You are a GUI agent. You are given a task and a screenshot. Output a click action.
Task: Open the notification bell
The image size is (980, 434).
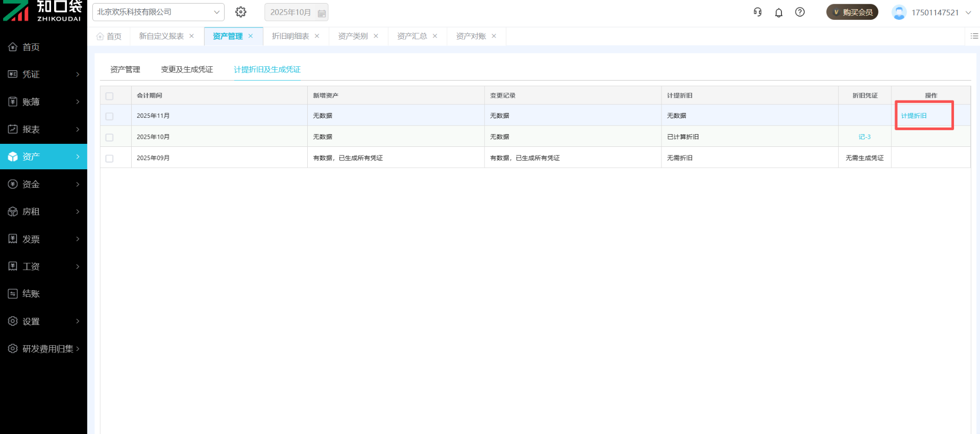(778, 13)
